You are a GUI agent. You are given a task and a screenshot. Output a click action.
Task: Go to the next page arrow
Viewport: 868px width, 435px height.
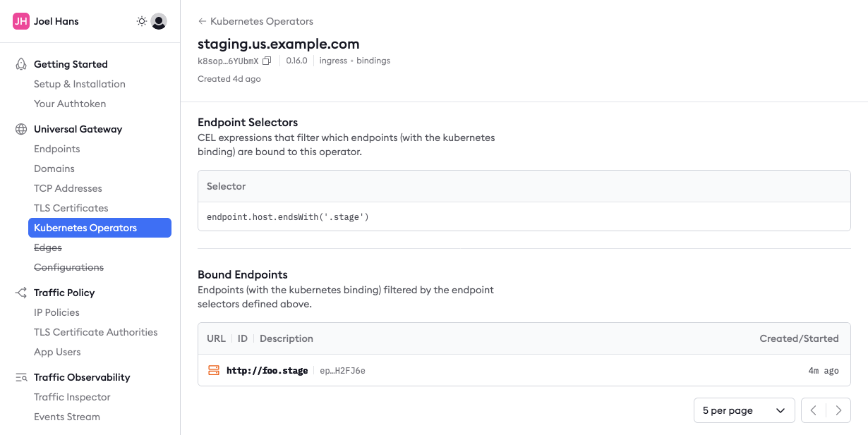coord(838,410)
